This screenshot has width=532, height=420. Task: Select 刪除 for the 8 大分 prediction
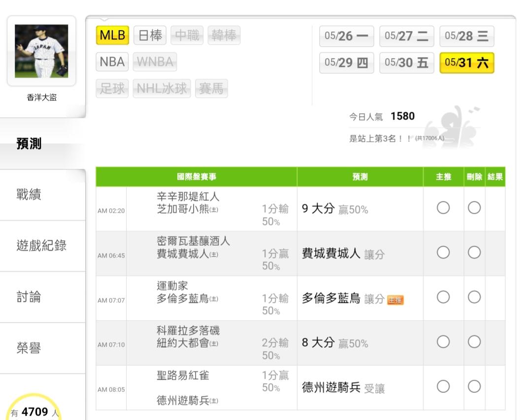474,342
